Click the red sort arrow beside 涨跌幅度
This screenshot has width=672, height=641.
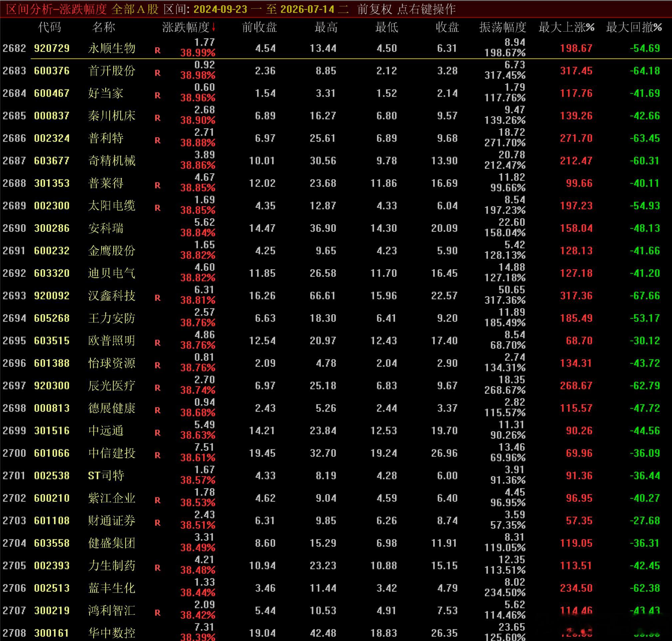213,27
